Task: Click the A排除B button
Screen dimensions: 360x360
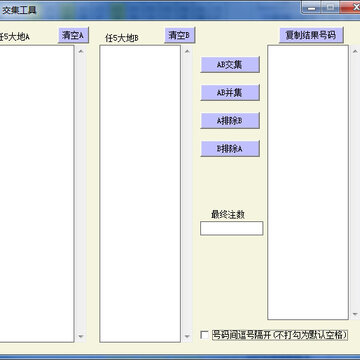Action: (x=230, y=121)
